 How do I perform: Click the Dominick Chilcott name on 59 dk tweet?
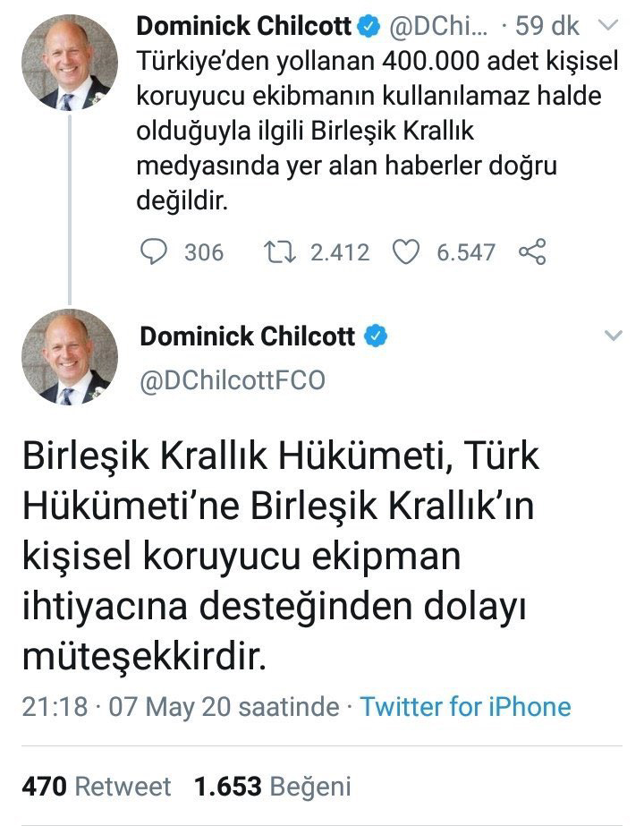[x=244, y=27]
